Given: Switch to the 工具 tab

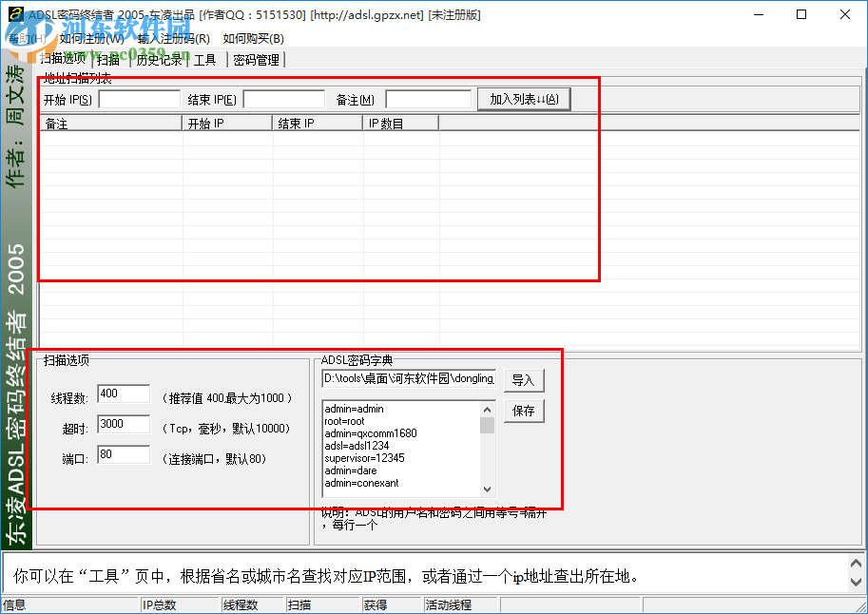Looking at the screenshot, I should [x=204, y=59].
